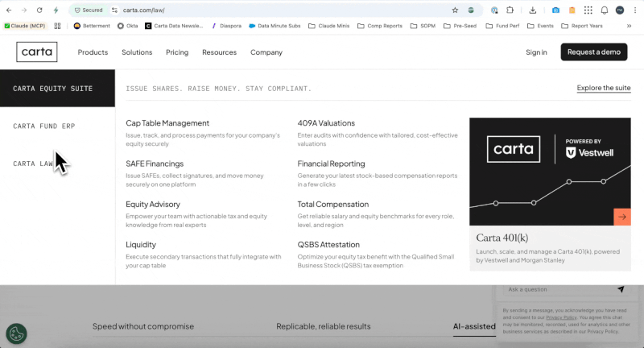Expand the Pre-Seed bookmark folder
644x348 pixels.
(460, 26)
